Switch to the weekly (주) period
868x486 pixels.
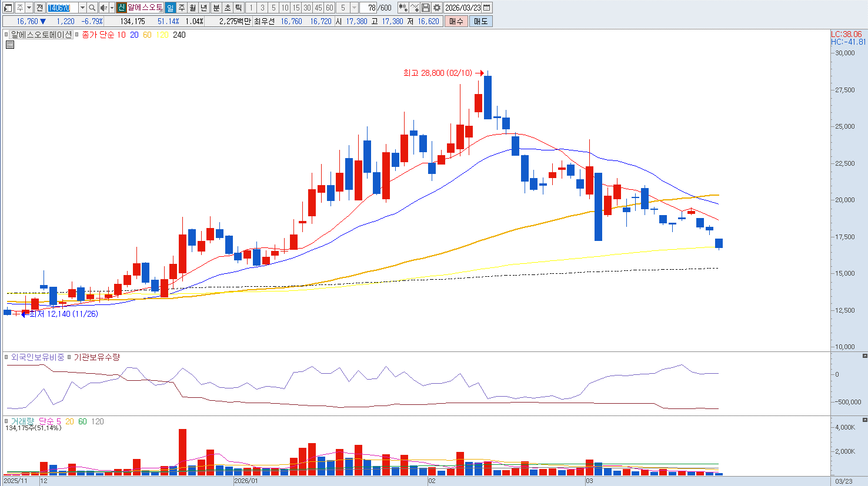[181, 8]
